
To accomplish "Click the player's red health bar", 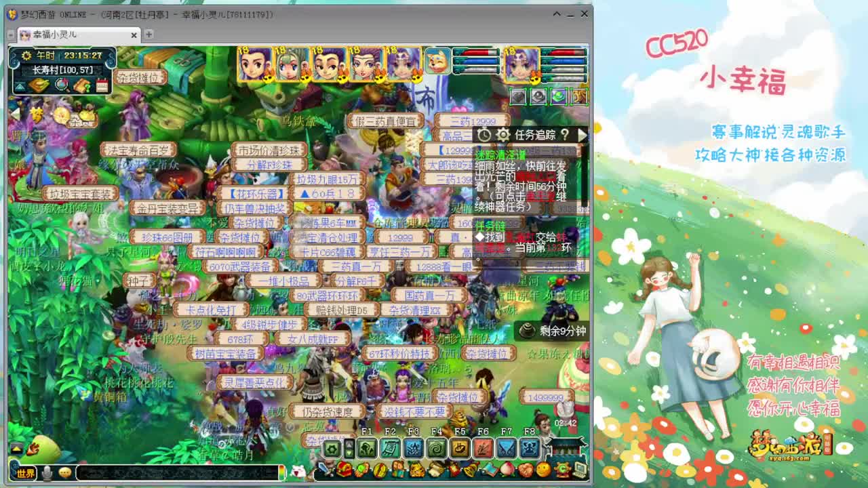I will pyautogui.click(x=564, y=52).
